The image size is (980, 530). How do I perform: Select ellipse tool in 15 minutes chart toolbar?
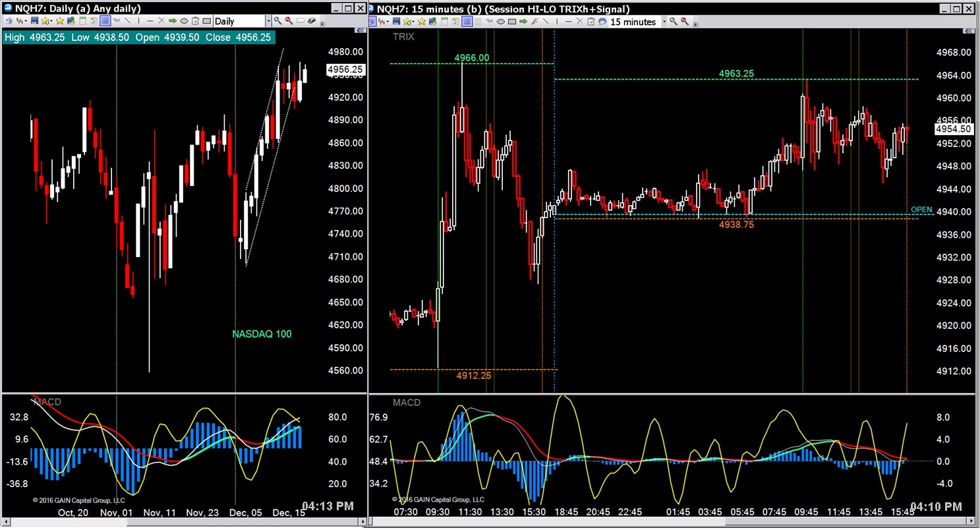[501, 21]
